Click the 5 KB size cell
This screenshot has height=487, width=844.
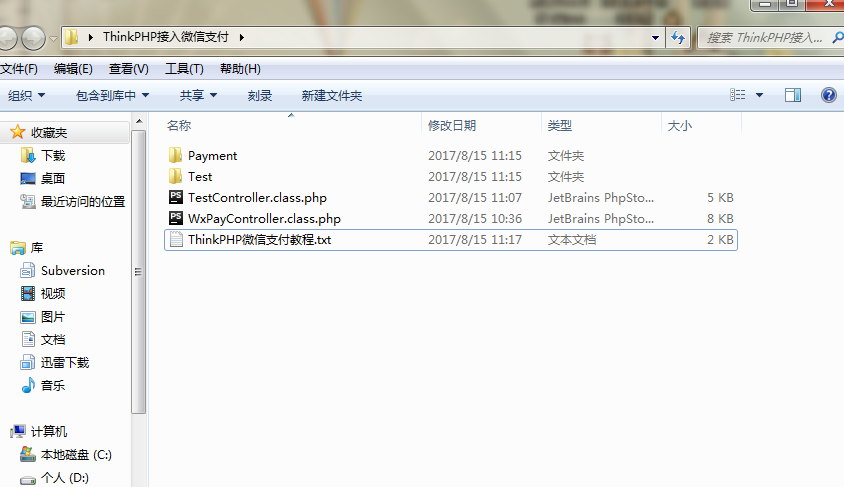(x=720, y=197)
